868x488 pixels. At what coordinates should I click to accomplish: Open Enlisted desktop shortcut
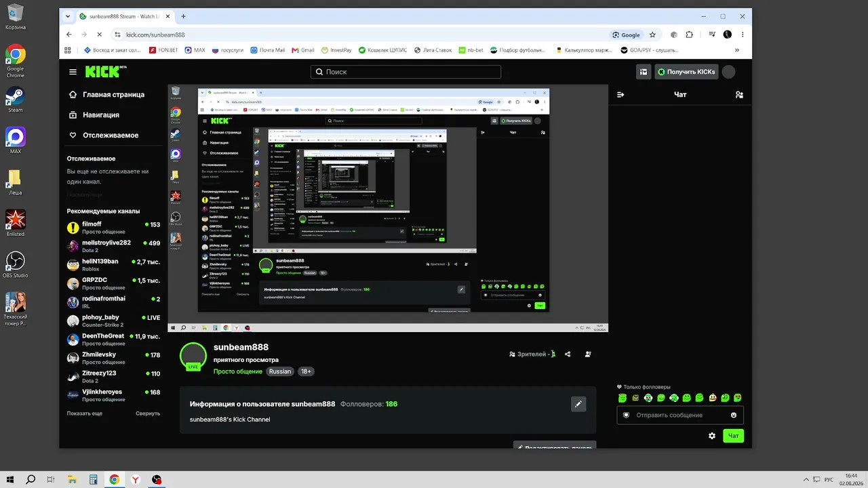coord(15,223)
